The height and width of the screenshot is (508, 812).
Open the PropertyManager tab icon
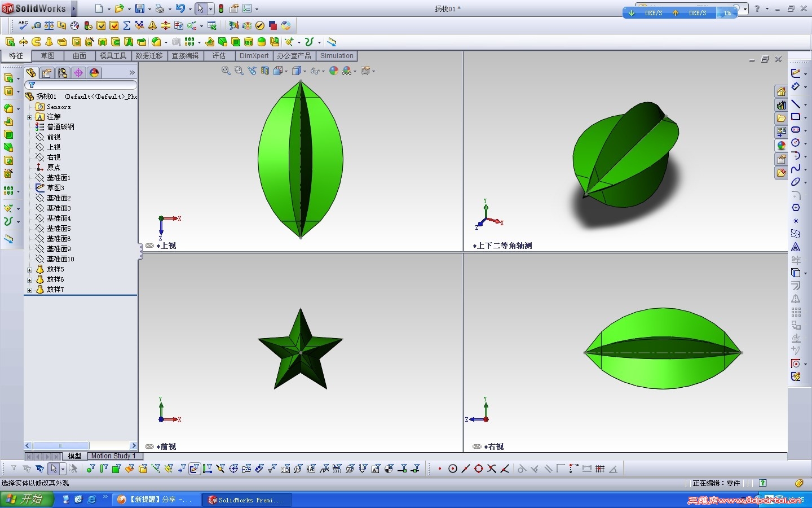pos(47,73)
